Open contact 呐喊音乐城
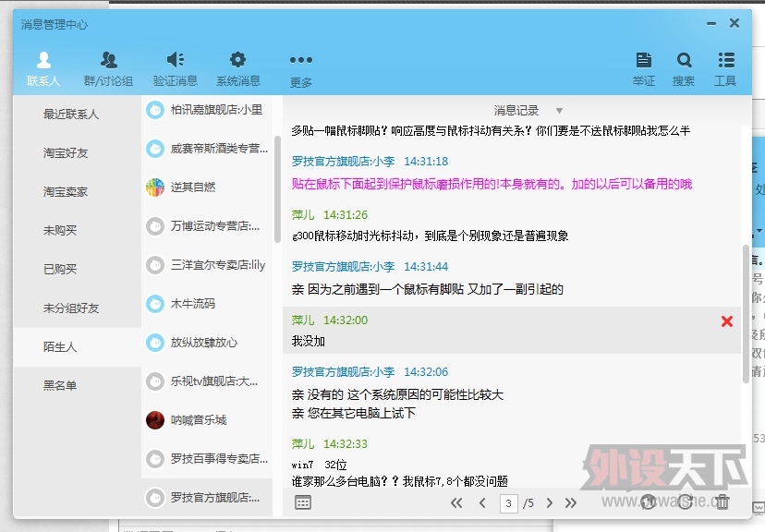This screenshot has width=765, height=532. (x=207, y=420)
